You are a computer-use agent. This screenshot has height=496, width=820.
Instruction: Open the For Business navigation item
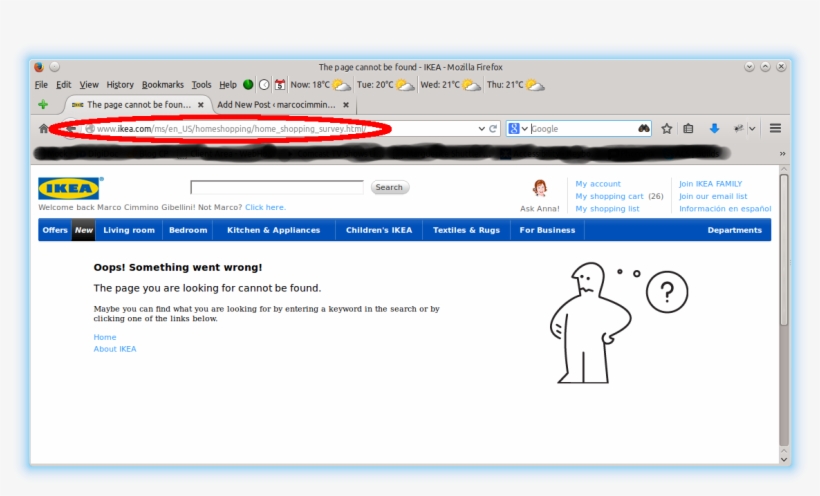[547, 230]
